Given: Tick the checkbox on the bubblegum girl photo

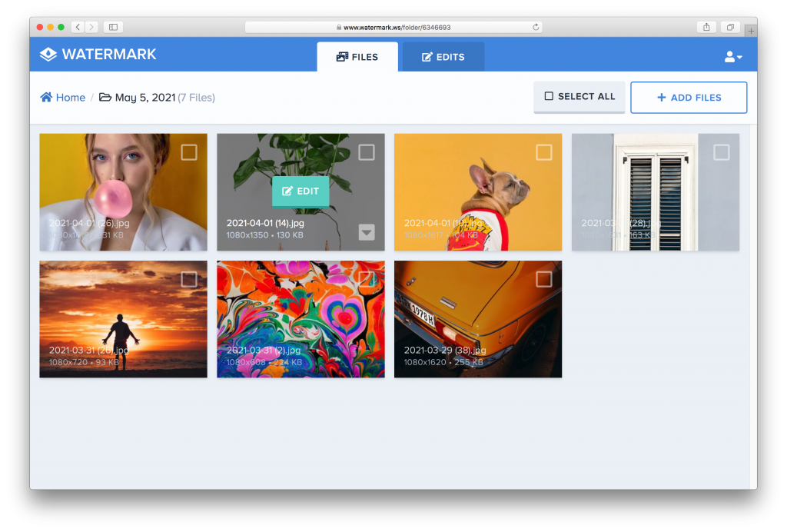Looking at the screenshot, I should pos(189,152).
